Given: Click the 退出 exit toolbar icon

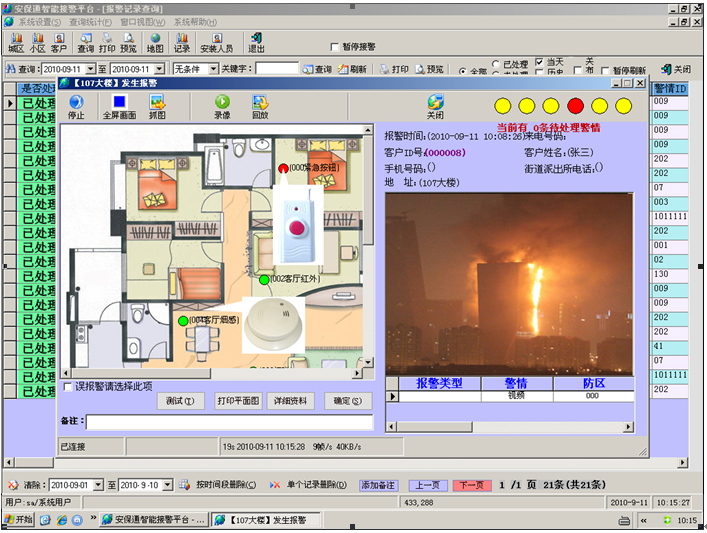Looking at the screenshot, I should click(x=257, y=40).
